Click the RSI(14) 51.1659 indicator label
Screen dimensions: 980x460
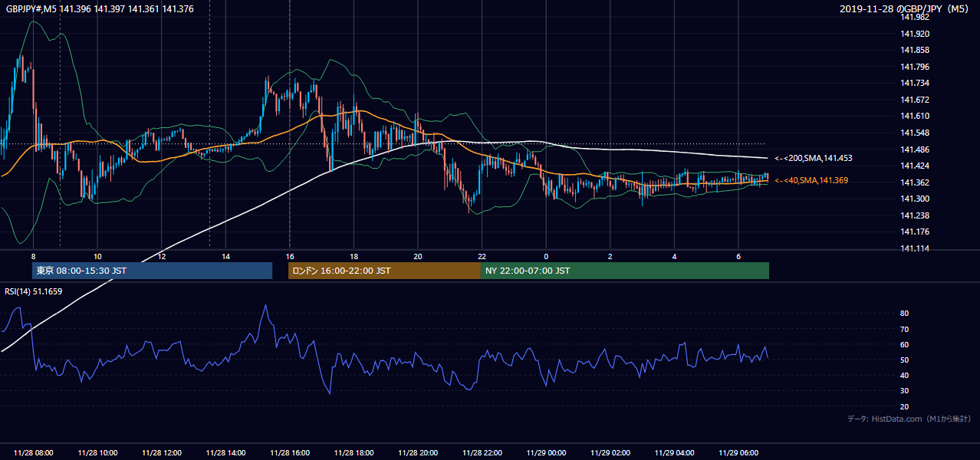coord(34,291)
